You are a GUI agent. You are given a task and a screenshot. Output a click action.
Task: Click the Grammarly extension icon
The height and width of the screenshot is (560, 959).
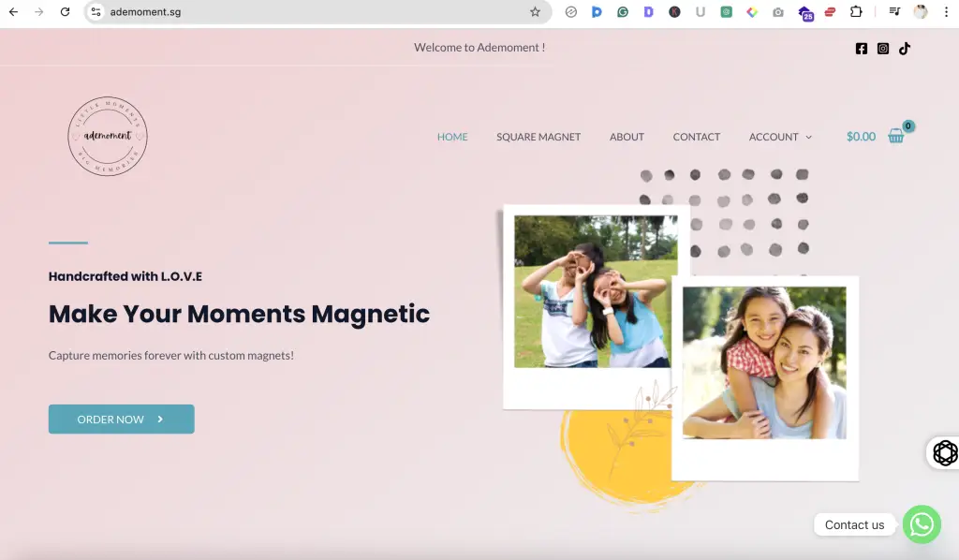tap(623, 12)
